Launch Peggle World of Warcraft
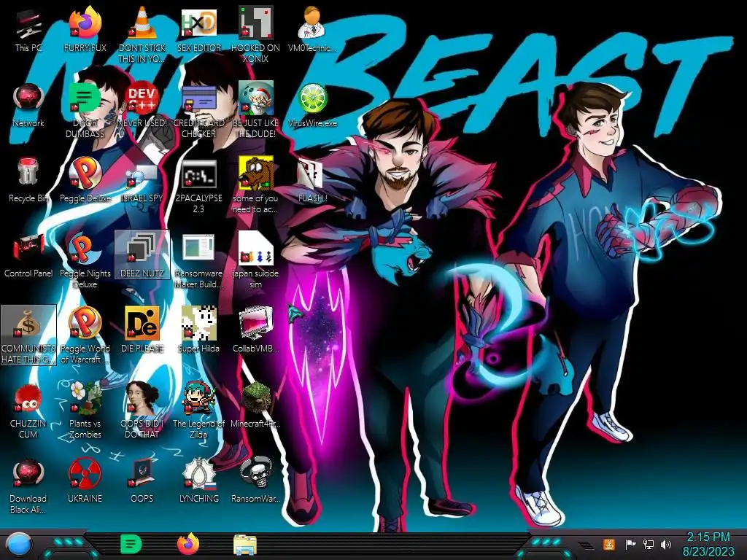 click(85, 334)
